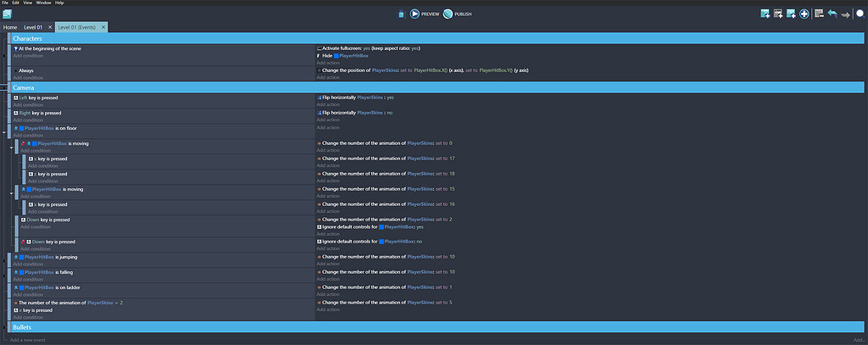Image resolution: width=868 pixels, height=345 pixels.
Task: Expand the Characters first event arrow on left margin
Action: click(x=4, y=55)
